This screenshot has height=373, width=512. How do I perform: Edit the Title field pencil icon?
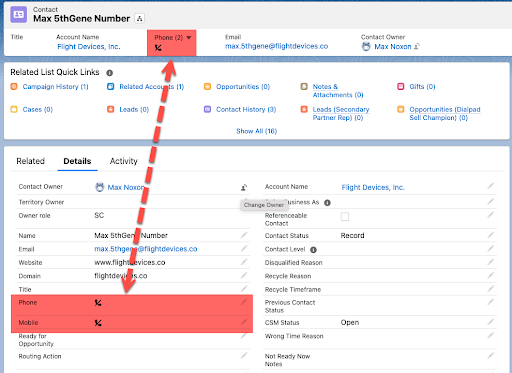pyautogui.click(x=244, y=288)
